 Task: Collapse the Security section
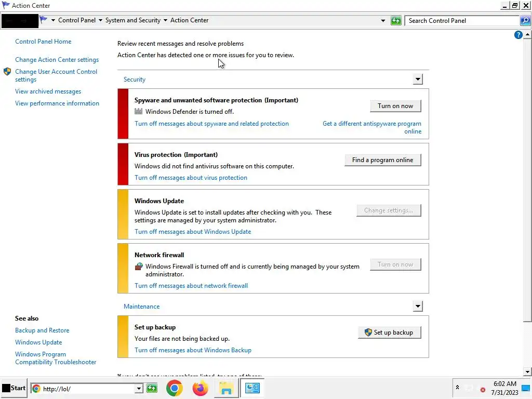(418, 79)
